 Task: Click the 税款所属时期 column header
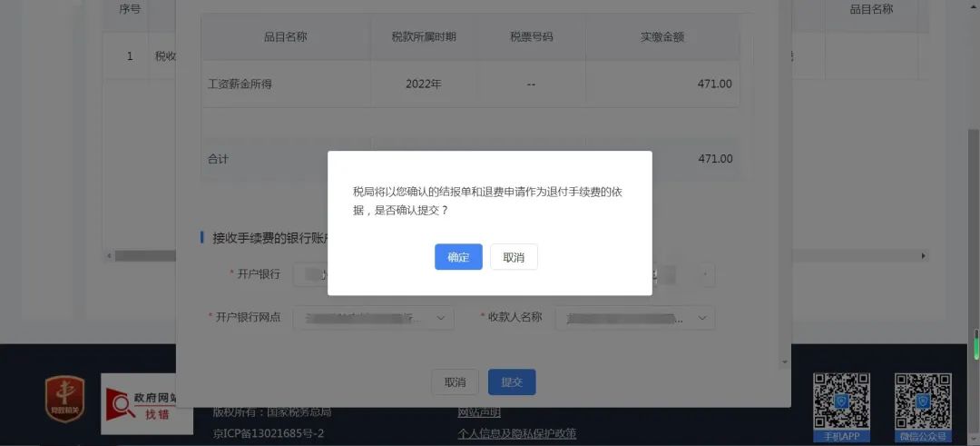[424, 37]
